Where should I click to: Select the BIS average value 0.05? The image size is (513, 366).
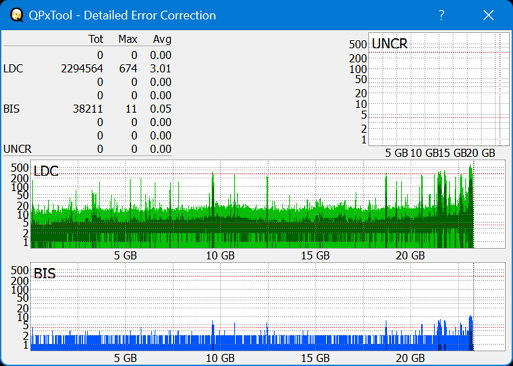160,109
